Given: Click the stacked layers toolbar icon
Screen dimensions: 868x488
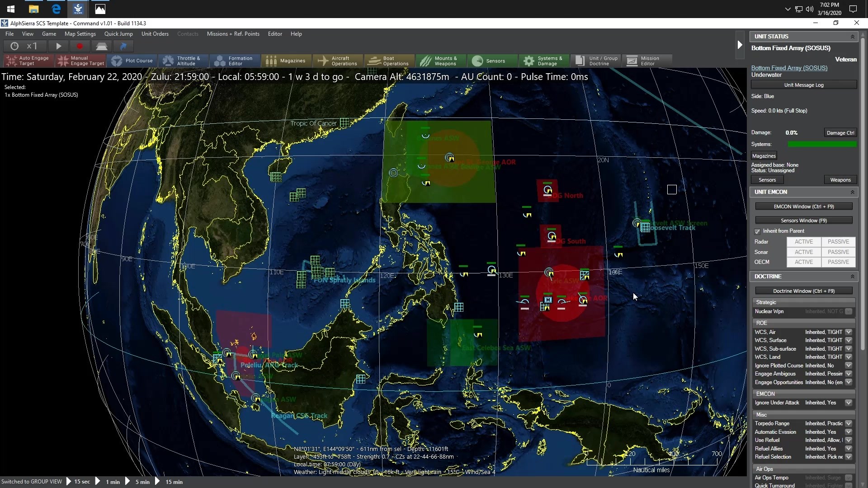Looking at the screenshot, I should [x=101, y=46].
